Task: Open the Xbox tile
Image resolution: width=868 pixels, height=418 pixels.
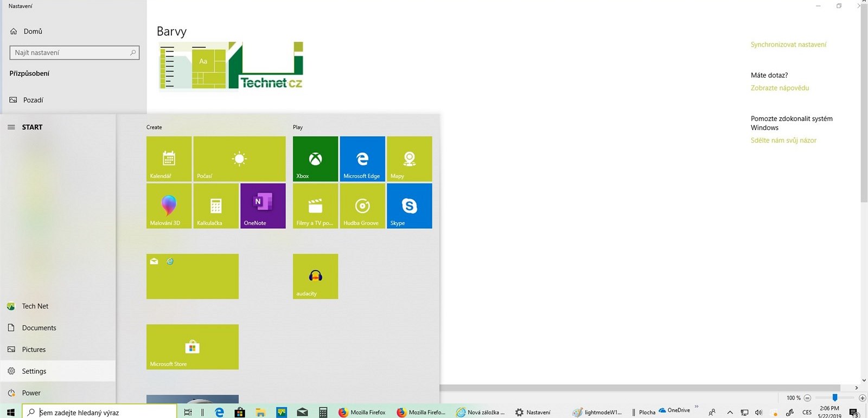Action: (x=315, y=159)
